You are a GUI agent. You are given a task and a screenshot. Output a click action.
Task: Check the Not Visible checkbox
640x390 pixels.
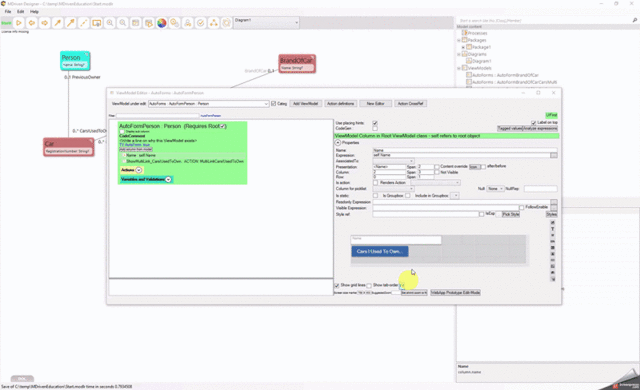(x=437, y=173)
